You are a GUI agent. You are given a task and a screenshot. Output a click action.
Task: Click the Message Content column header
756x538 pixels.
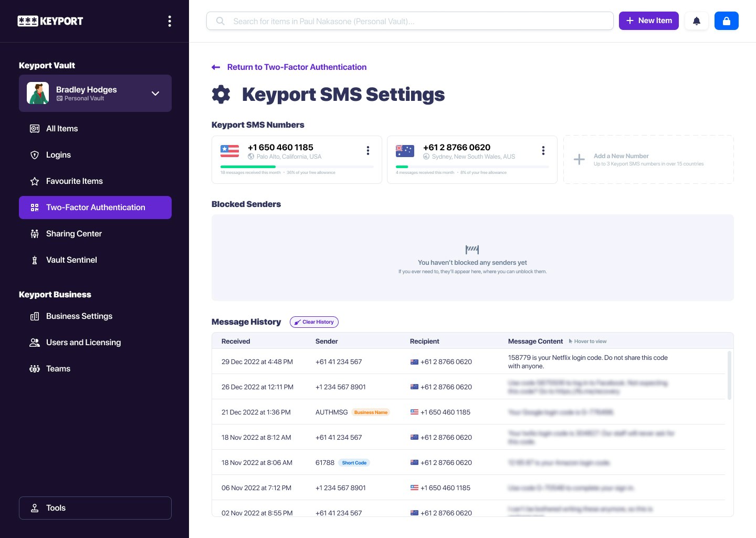click(x=535, y=342)
